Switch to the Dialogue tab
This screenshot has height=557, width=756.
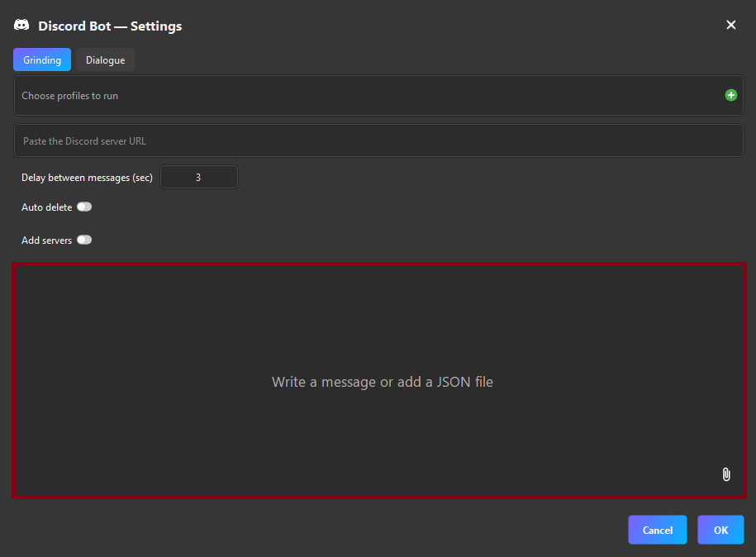[105, 60]
